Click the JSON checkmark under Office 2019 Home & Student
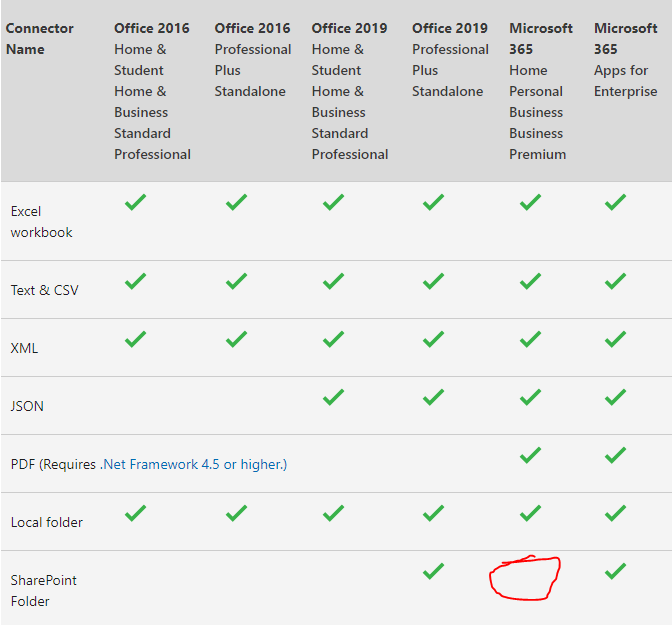The width and height of the screenshot is (672, 625). click(333, 397)
